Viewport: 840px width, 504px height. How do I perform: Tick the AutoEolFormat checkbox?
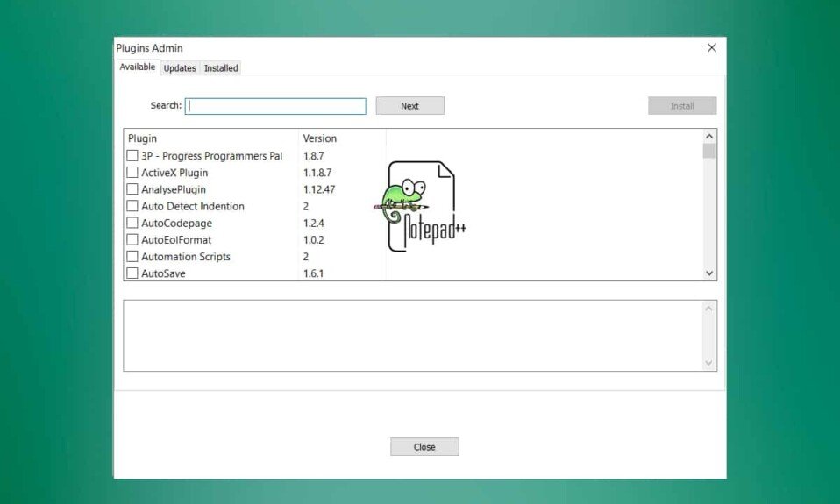132,239
